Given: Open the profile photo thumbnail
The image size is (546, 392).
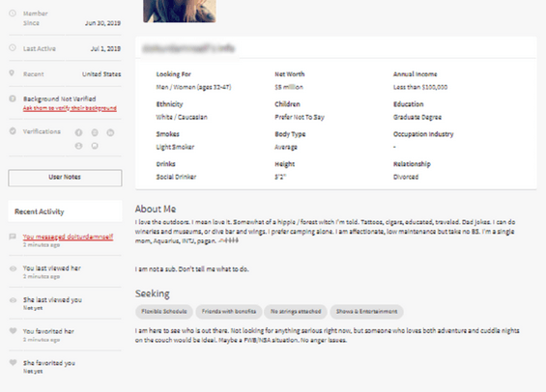Looking at the screenshot, I should pos(180,12).
